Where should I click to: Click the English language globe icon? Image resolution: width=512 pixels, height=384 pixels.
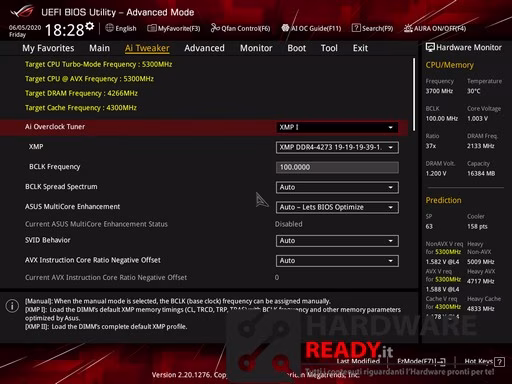pyautogui.click(x=109, y=28)
